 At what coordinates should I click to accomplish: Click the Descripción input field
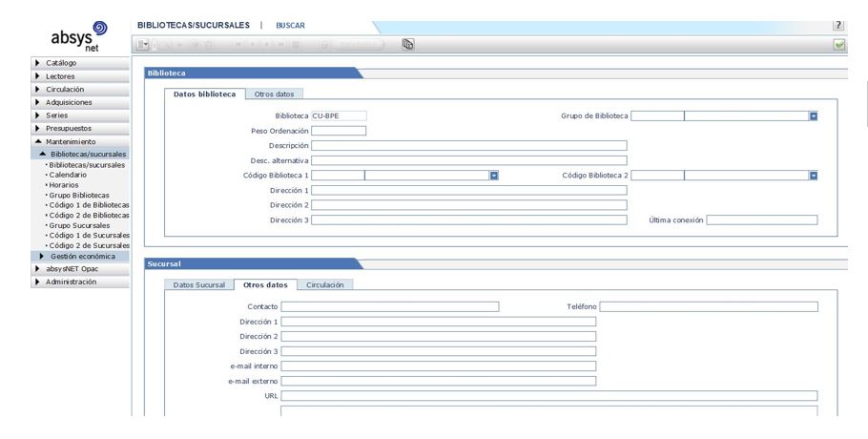coord(468,145)
